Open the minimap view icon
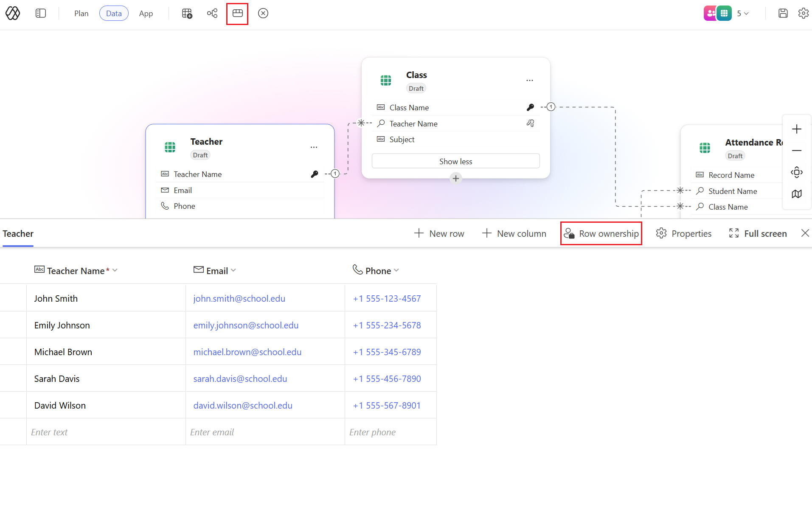Screen dimensions: 812x510 797,194
